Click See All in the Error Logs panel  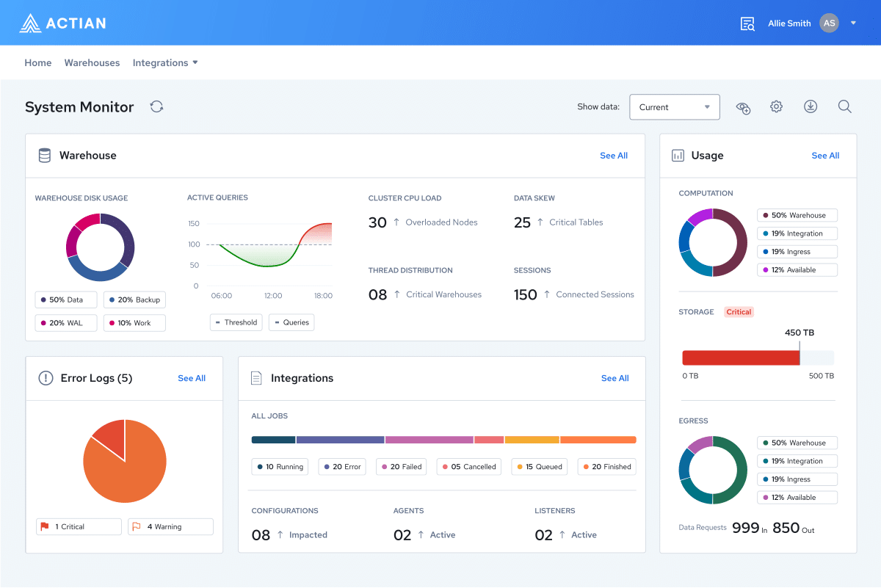(192, 378)
